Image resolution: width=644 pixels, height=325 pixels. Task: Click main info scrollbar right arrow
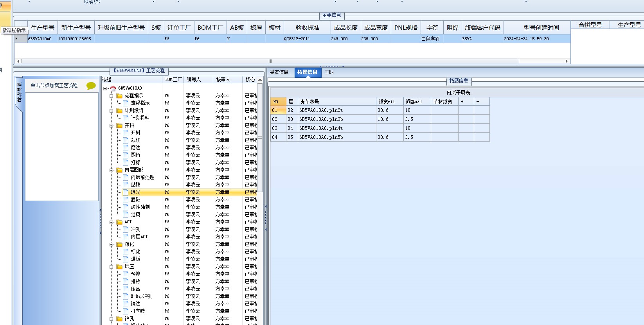pyautogui.click(x=567, y=61)
